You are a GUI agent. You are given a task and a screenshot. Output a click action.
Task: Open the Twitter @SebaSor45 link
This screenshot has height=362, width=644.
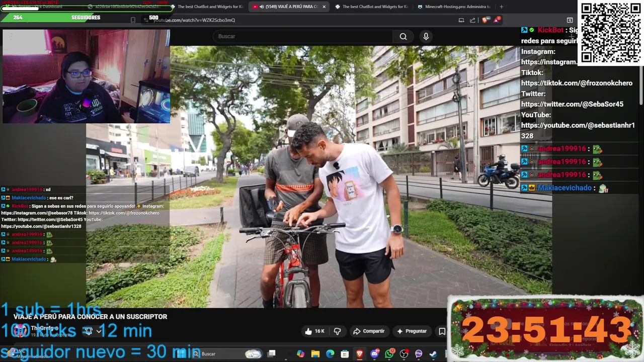572,104
